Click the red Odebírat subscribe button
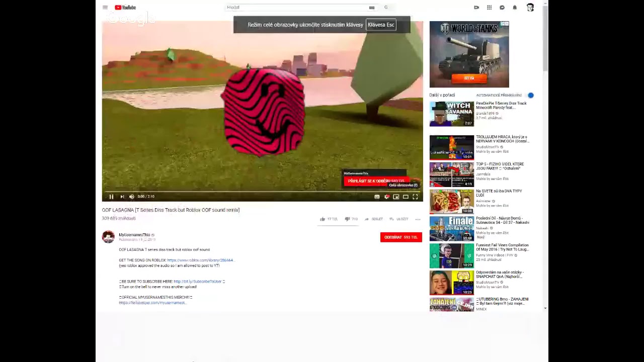Screen dimensions: 644x362 401,237
